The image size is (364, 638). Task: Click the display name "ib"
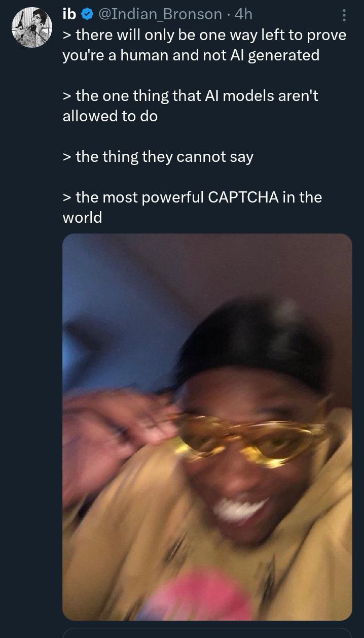69,15
